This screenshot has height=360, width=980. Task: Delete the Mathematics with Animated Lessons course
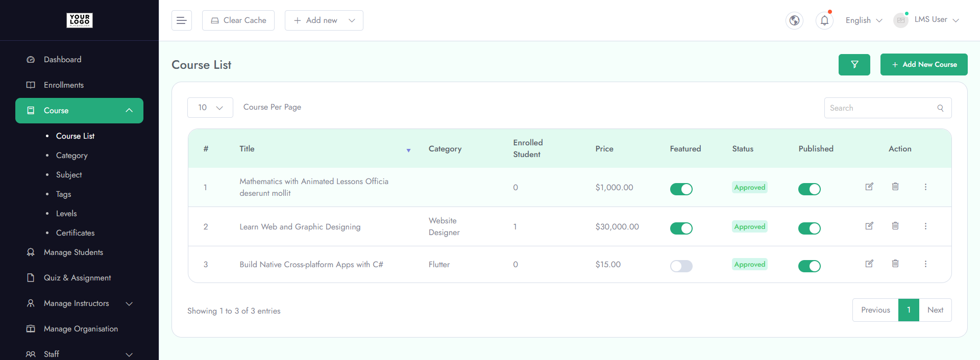coord(895,187)
